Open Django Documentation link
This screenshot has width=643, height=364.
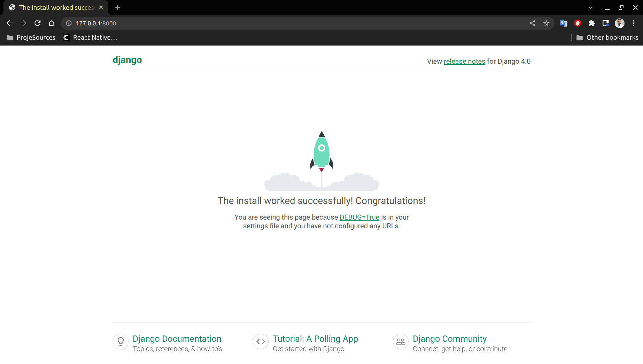177,339
